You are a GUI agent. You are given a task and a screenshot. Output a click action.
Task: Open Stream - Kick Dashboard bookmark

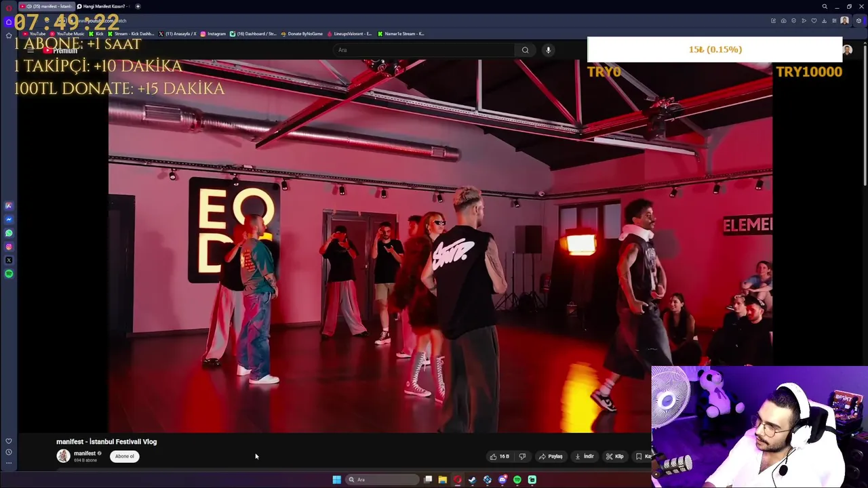(132, 34)
